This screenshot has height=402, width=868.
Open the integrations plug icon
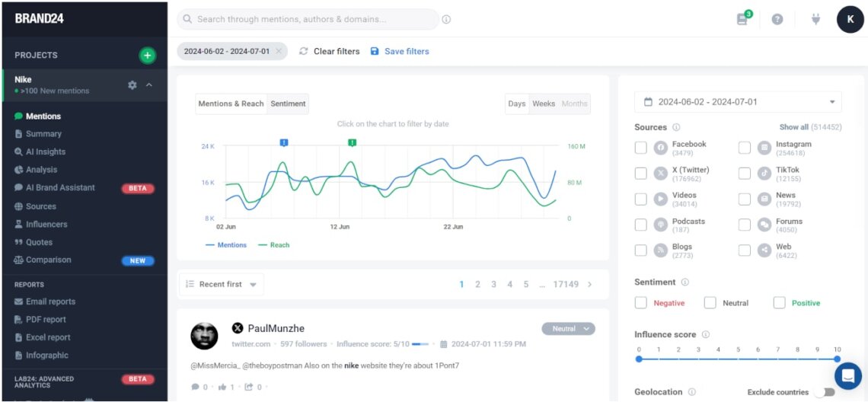coord(815,19)
